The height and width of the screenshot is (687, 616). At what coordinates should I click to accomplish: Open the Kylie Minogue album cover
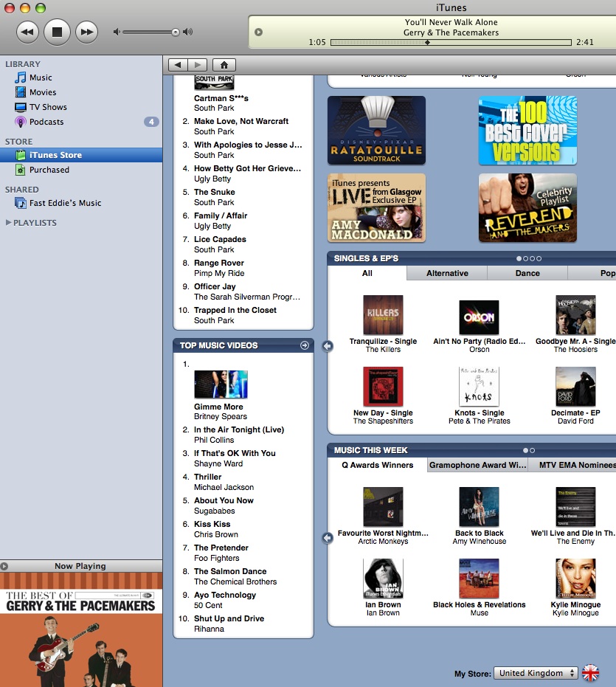[575, 579]
